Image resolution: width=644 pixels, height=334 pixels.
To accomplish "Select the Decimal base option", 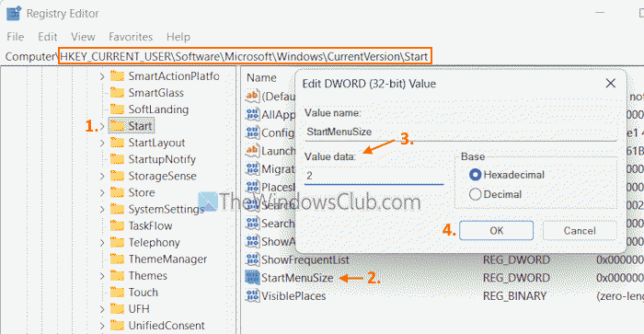I will point(476,194).
